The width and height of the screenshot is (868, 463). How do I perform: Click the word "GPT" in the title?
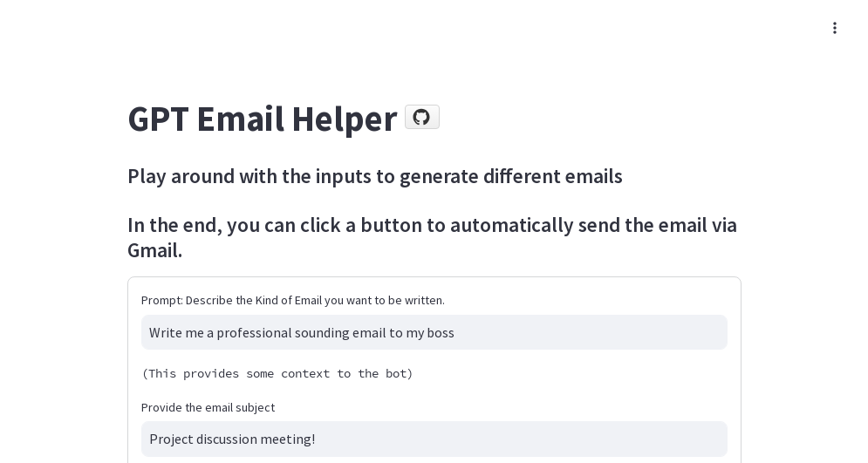tap(158, 119)
